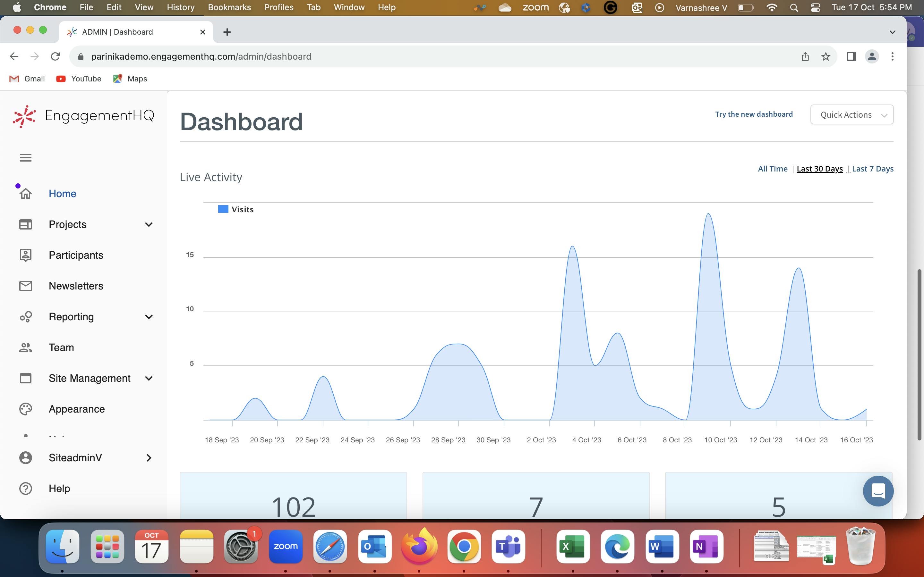Click the Appearance palette icon

coord(26,409)
